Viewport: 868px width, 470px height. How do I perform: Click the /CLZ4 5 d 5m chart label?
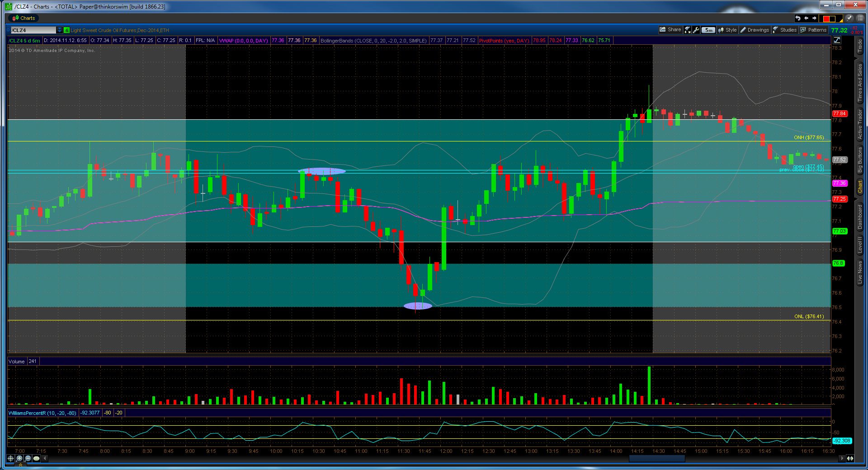click(24, 41)
